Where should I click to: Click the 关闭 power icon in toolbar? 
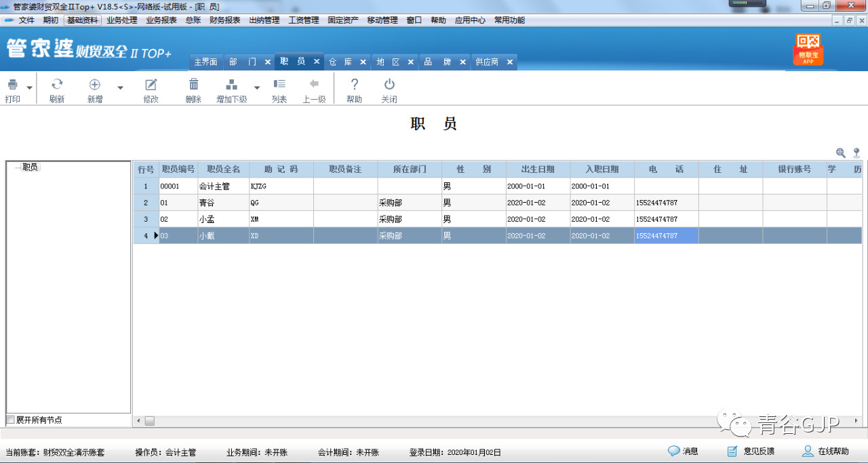click(x=389, y=85)
